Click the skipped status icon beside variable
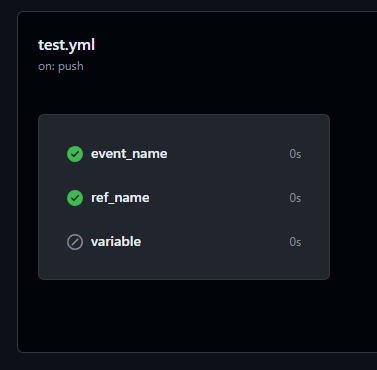 [x=75, y=242]
